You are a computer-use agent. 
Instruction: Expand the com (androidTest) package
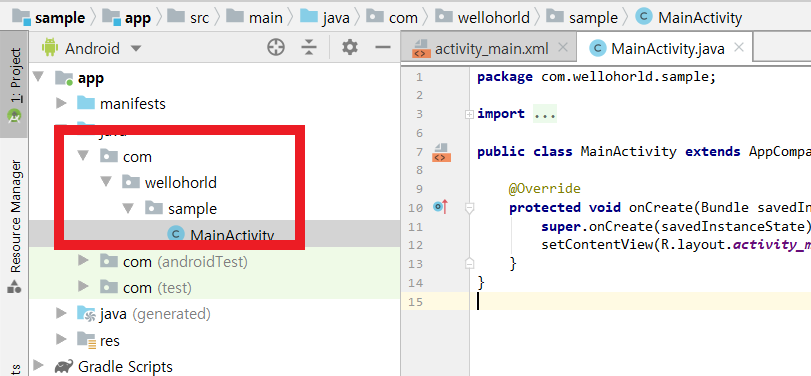[84, 261]
